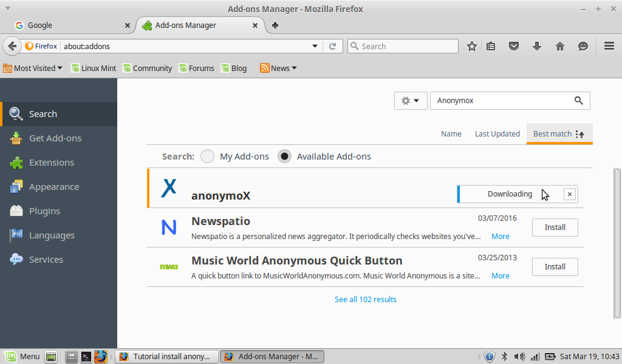The width and height of the screenshot is (622, 364).
Task: Click the anonymoX X logo icon
Action: [169, 187]
